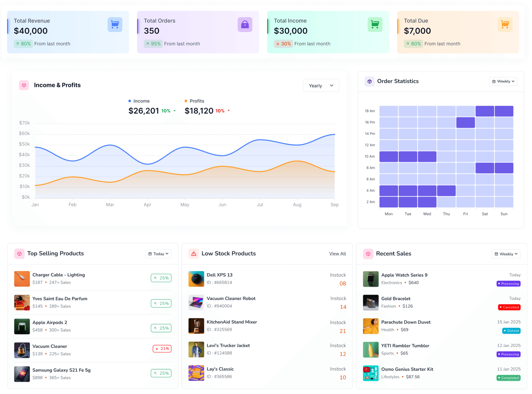Click the purple bag icon in Total Orders

coord(245,24)
